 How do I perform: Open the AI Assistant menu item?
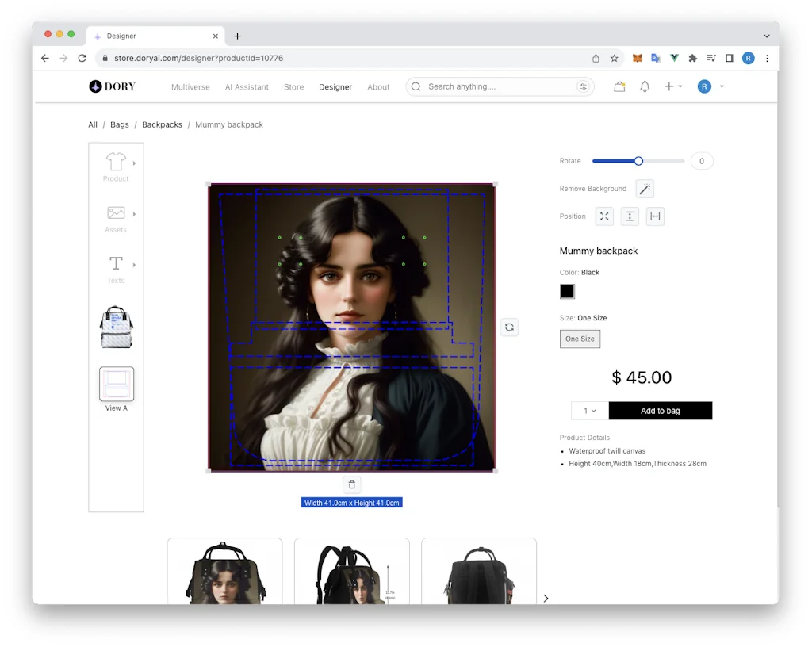tap(247, 87)
